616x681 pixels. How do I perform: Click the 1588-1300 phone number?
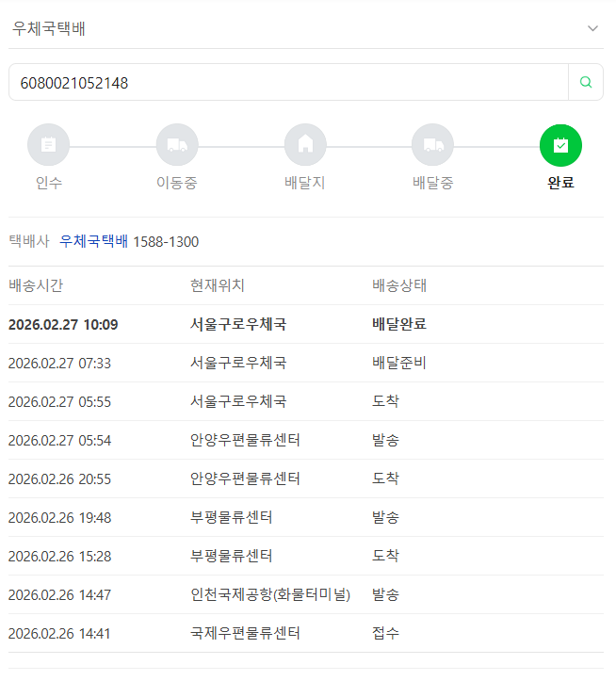tap(166, 241)
